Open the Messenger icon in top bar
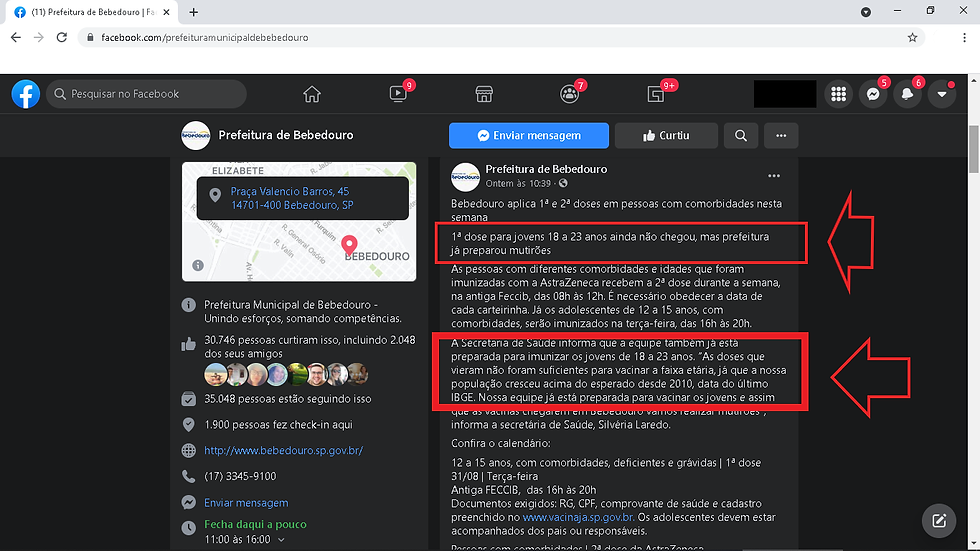Image resolution: width=980 pixels, height=551 pixels. pos(873,94)
